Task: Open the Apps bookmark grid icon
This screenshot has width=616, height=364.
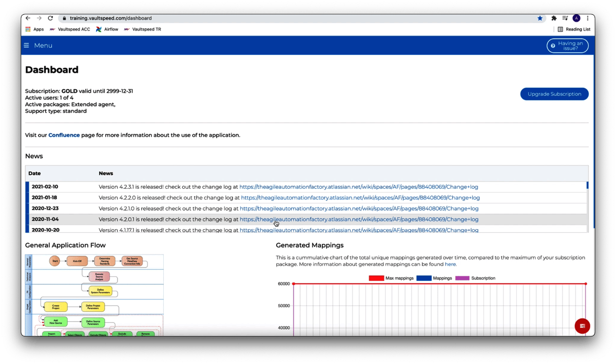Action: [x=28, y=29]
